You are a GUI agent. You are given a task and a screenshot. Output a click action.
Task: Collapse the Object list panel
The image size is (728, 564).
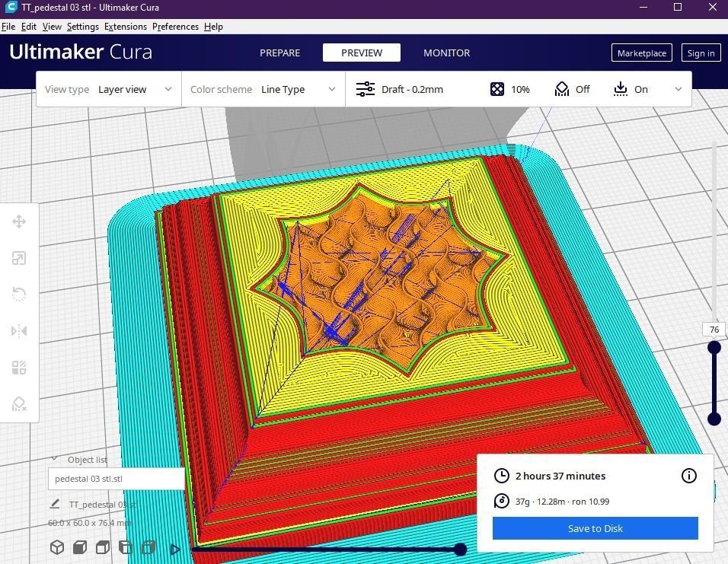tap(55, 459)
